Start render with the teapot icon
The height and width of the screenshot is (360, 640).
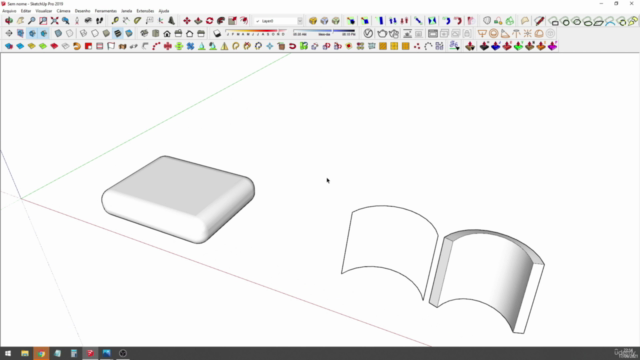(382, 33)
